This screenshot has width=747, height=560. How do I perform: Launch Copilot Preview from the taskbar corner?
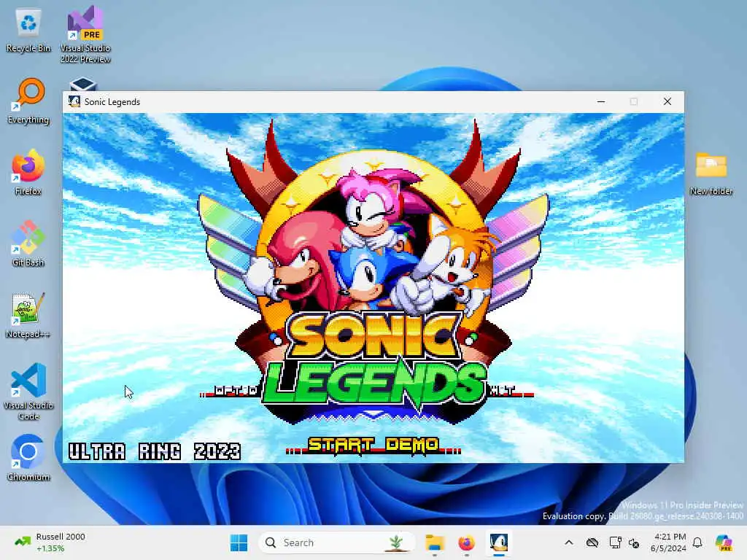tap(724, 542)
